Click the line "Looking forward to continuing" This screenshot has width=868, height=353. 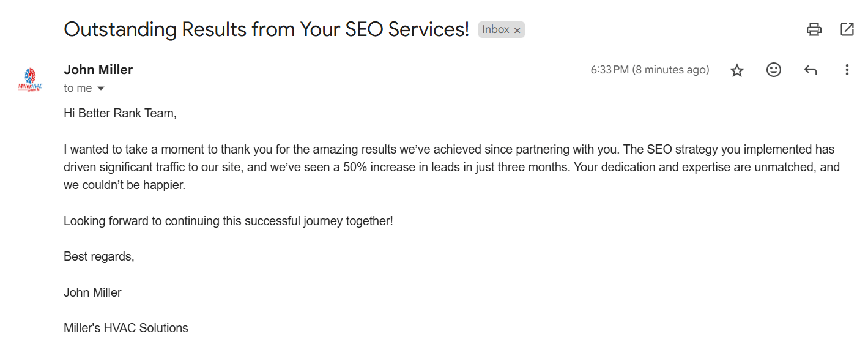click(x=228, y=221)
